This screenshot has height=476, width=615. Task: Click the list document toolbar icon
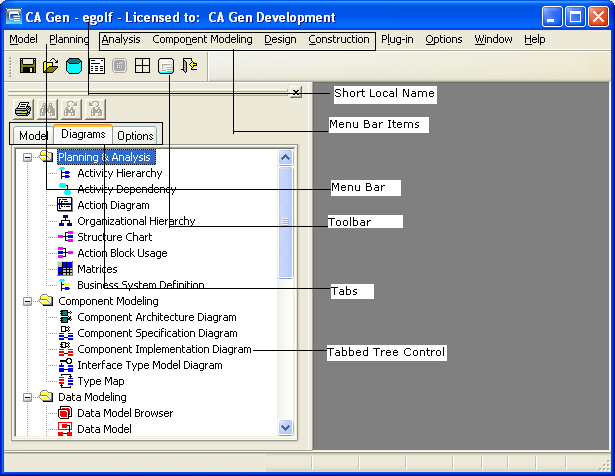pos(97,65)
